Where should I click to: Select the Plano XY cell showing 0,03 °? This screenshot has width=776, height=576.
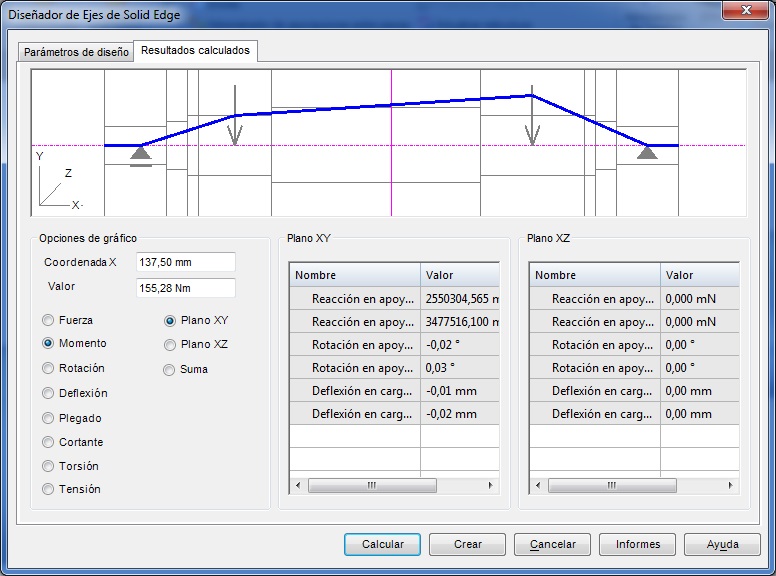point(460,368)
